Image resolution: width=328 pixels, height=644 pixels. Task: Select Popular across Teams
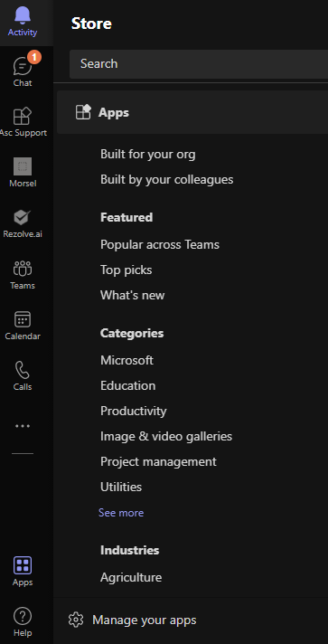160,244
